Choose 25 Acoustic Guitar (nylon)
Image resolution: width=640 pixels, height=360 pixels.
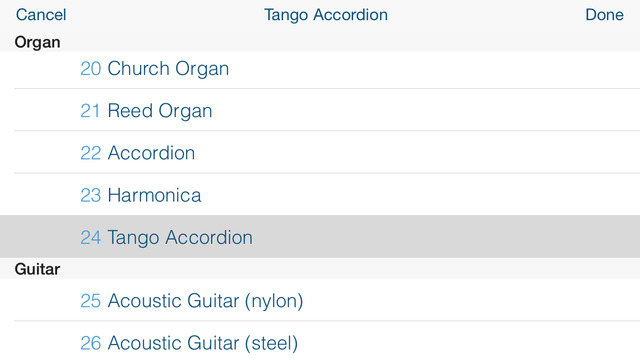(x=320, y=300)
